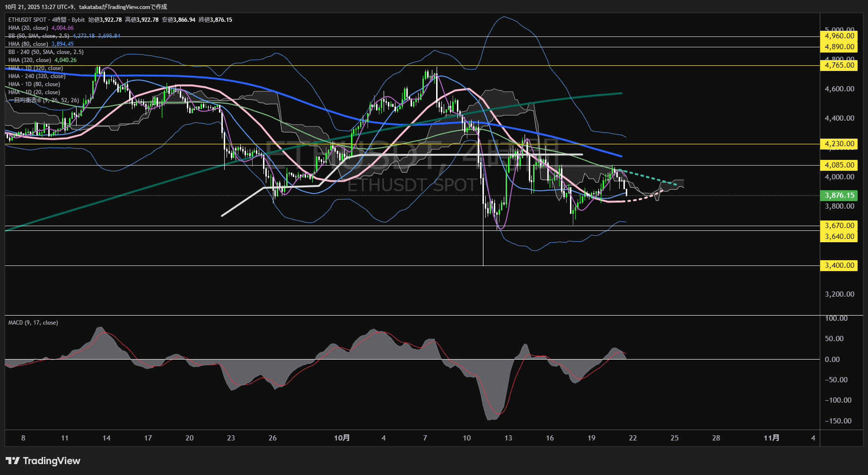Click the HMA (80, close) indicator legend
The height and width of the screenshot is (475, 868).
point(28,44)
